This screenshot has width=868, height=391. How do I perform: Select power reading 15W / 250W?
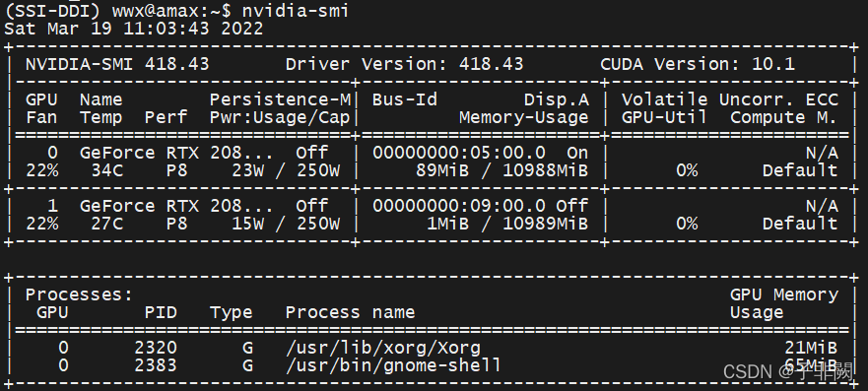[286, 224]
